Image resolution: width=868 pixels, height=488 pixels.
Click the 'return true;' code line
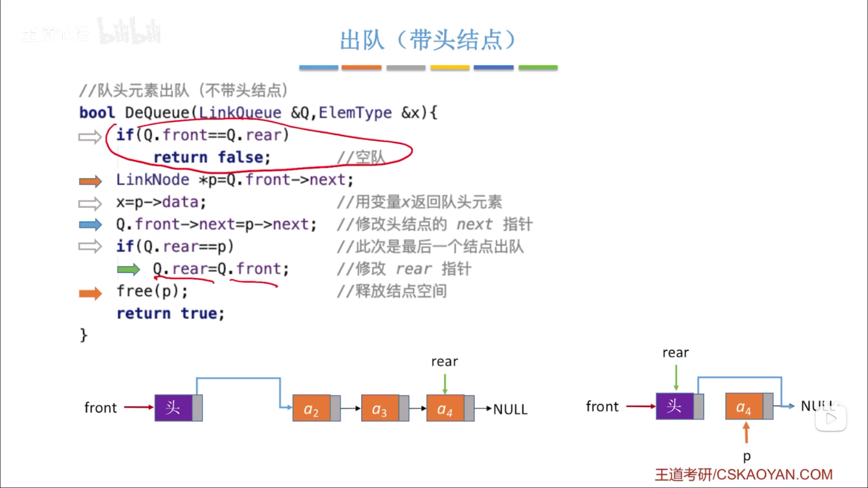click(170, 313)
